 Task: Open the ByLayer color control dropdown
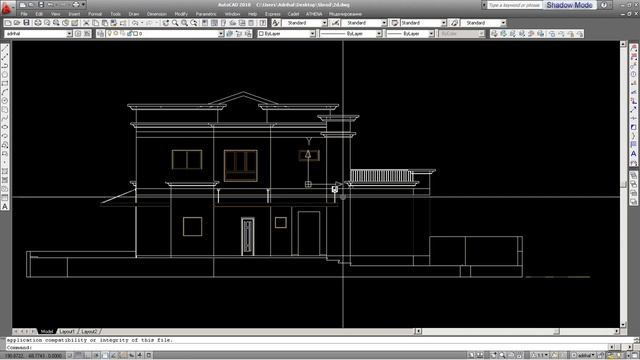click(312, 33)
